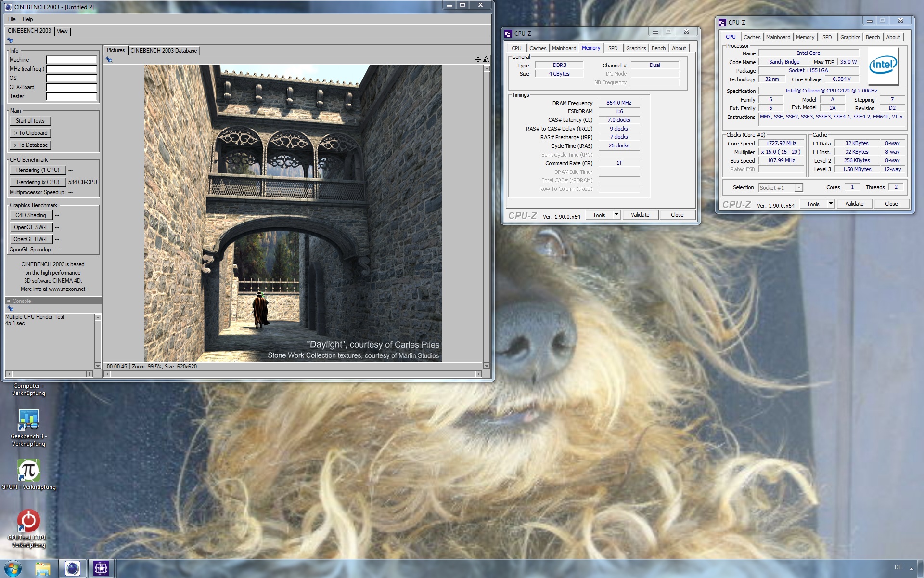Screen dimensions: 924x578
Task: Click the pin icon in Pictures panel
Action: [109, 60]
